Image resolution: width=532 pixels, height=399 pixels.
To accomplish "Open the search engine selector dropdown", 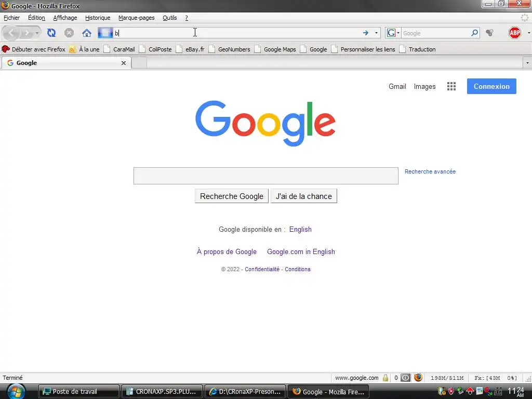I will (x=393, y=33).
